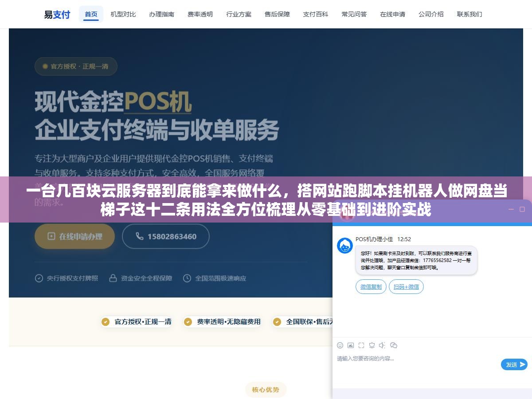Viewport: 532px width, 399px height.
Task: Maximize the chat window
Action: tap(523, 209)
